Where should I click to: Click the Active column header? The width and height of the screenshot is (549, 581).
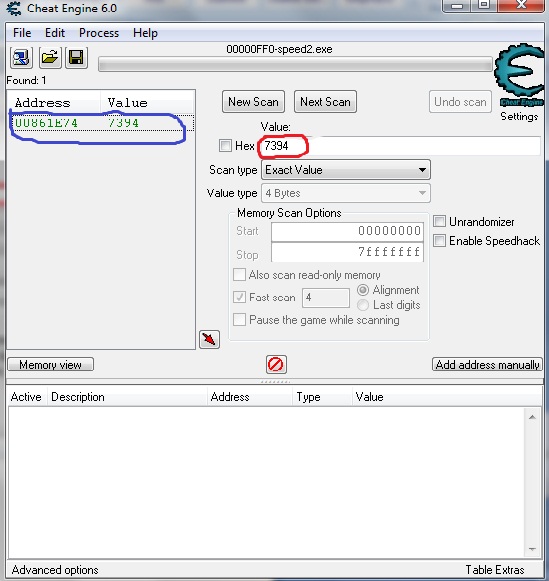27,397
